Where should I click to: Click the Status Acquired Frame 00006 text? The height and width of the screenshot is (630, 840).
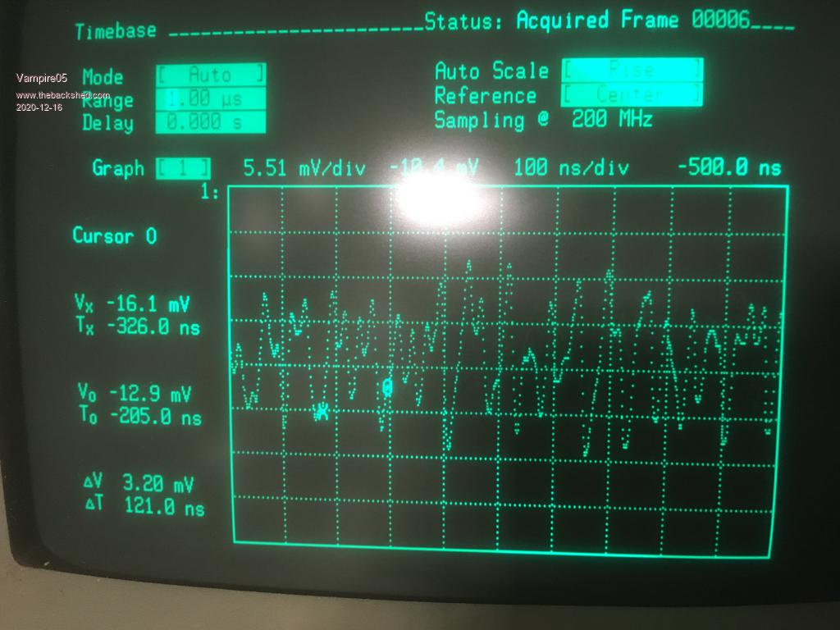tap(607, 21)
